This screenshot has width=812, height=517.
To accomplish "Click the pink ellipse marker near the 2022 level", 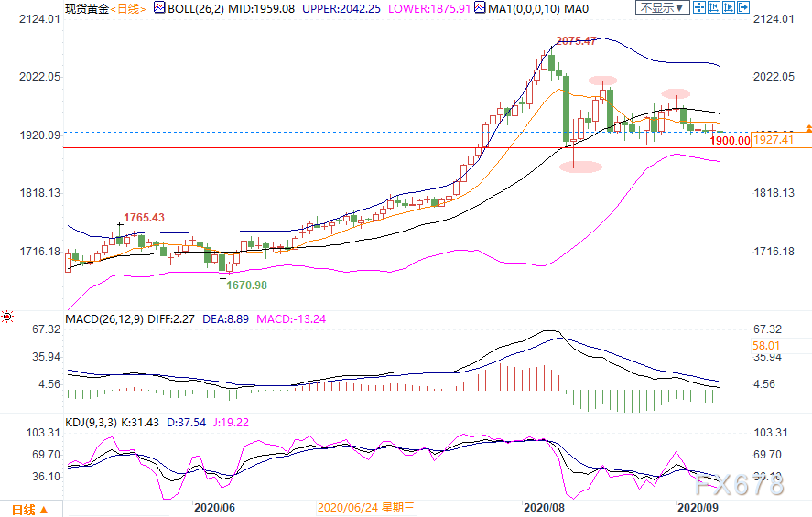I will (x=602, y=81).
